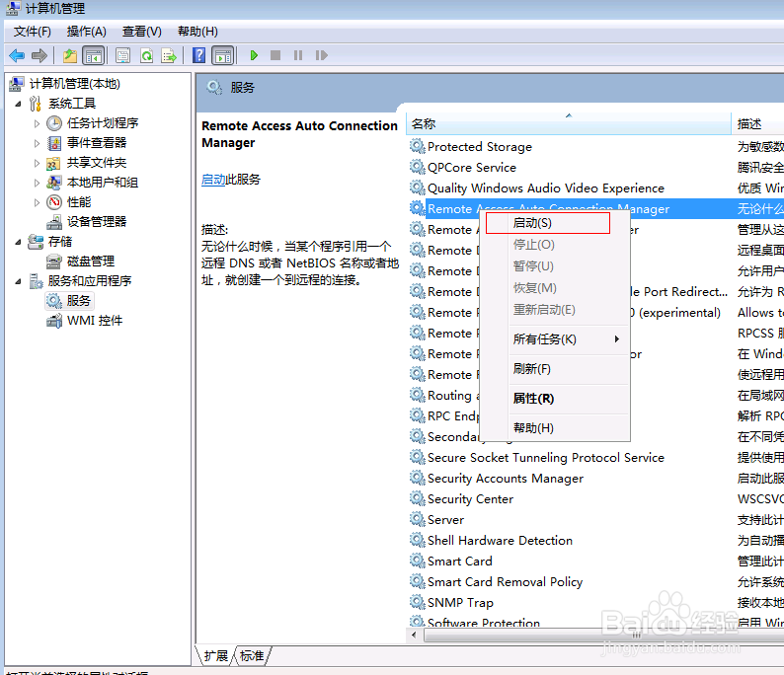Expand the 事件查看器 tree node
The height and width of the screenshot is (675, 784).
coord(37,143)
